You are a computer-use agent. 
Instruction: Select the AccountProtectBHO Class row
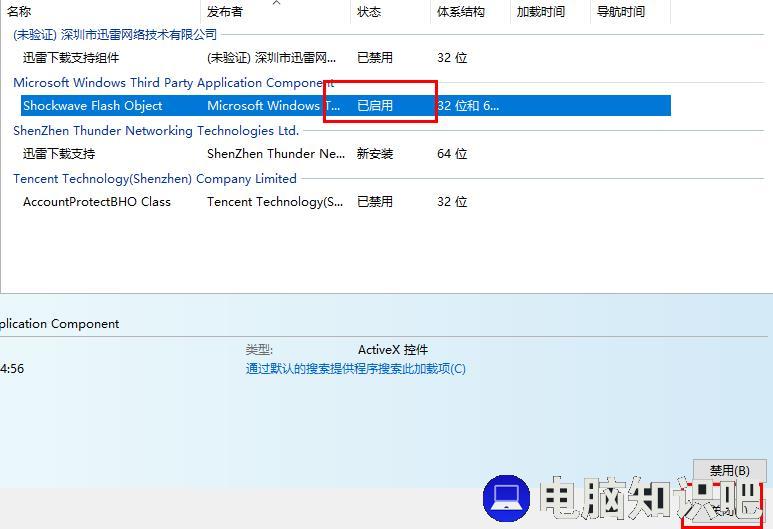pyautogui.click(x=346, y=202)
